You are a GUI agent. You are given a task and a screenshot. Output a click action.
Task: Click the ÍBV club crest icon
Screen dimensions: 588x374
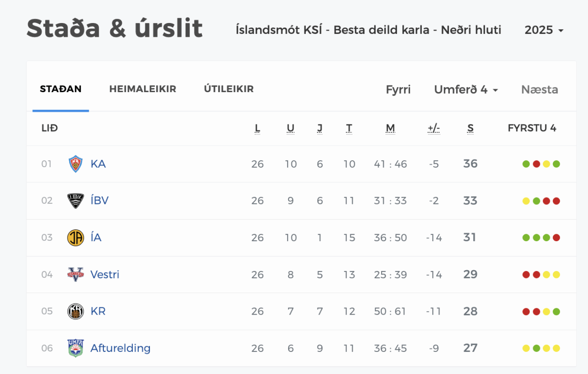75,200
